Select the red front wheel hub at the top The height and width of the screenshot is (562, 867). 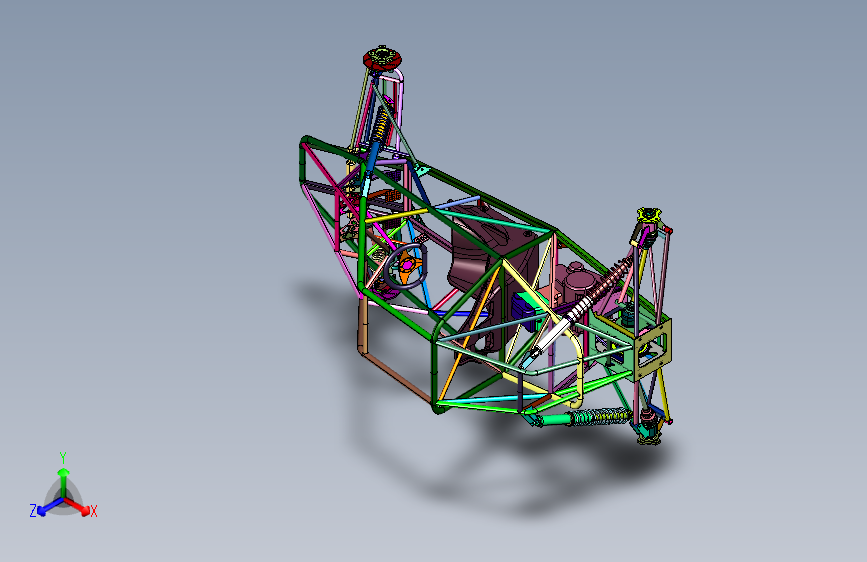coord(382,58)
